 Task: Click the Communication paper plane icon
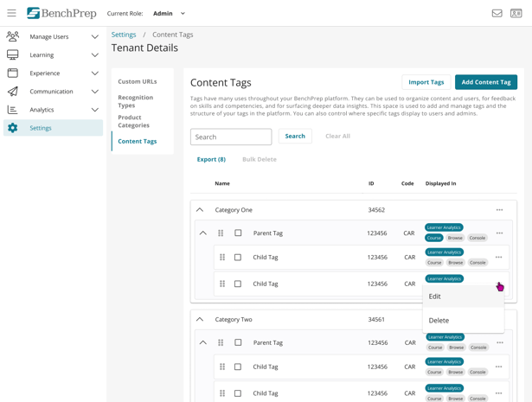pos(13,91)
